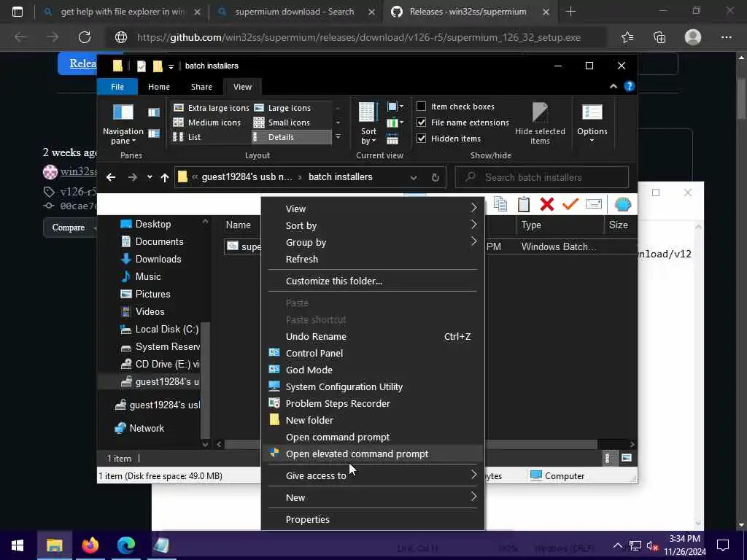747x560 pixels.
Task: Select God Mode from context menu
Action: [x=373, y=370]
